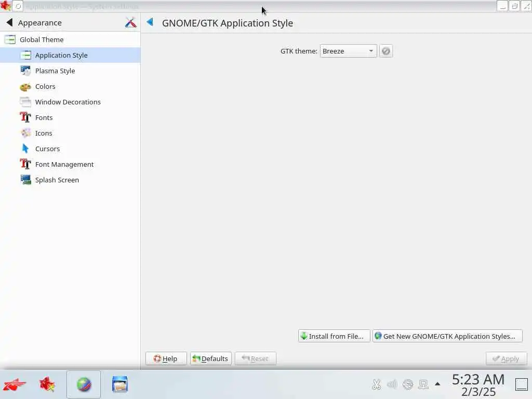Select Application Style in the sidebar
532x399 pixels.
(x=70, y=55)
